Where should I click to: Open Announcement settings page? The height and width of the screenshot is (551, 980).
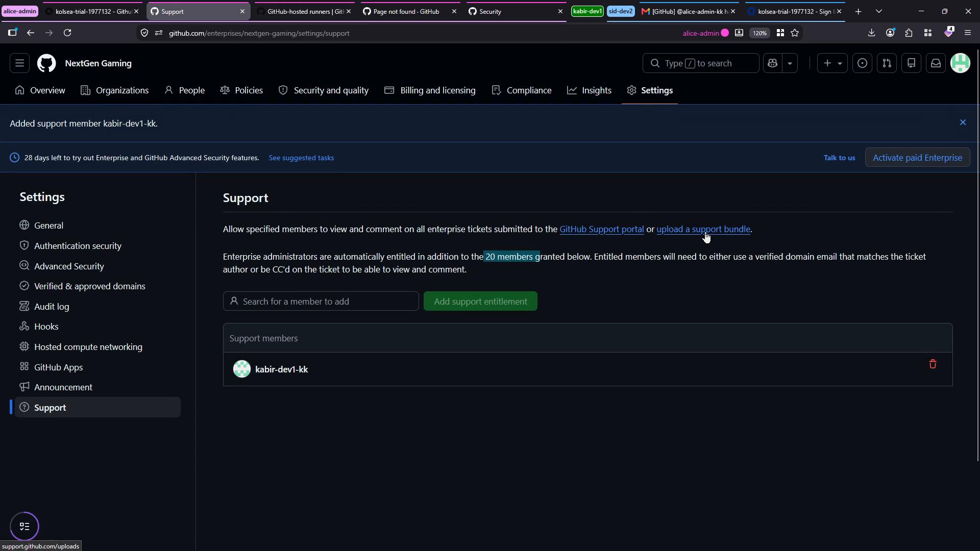(97, 387)
